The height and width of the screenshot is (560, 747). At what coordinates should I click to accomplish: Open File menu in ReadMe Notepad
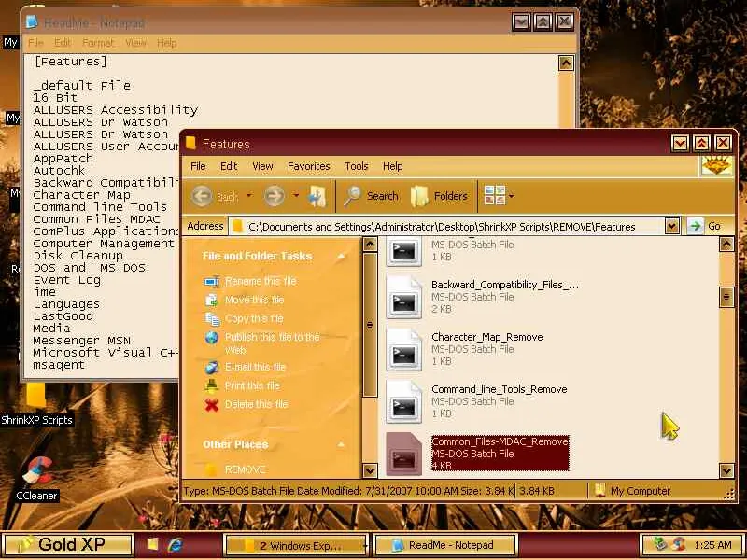coord(35,43)
